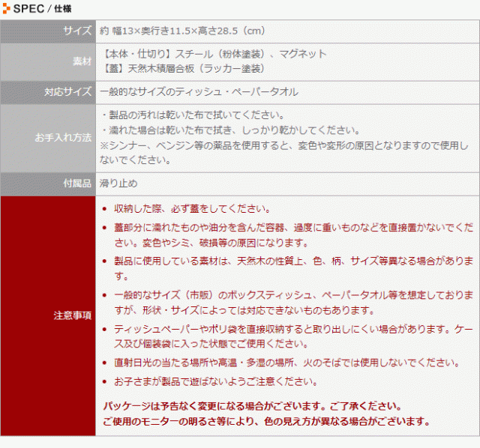Viewport: 480px width, 448px height.
Task: Select the 素材 row label
Action: point(82,61)
